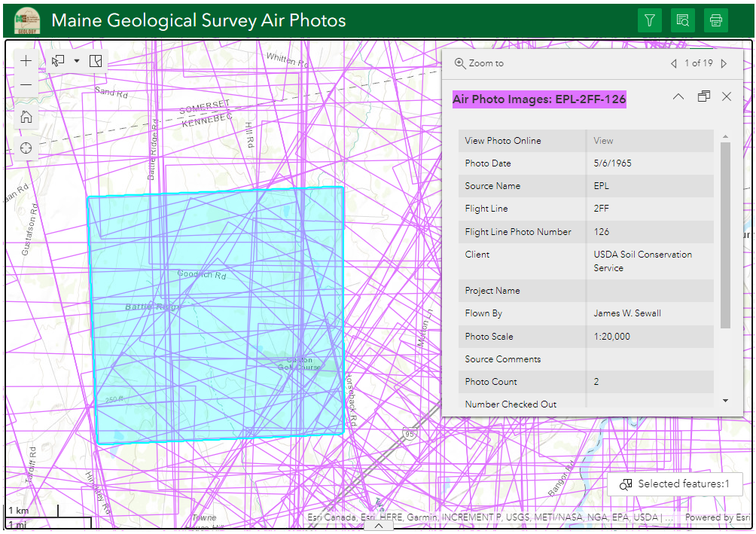Open the Select tool in the green header
The image size is (756, 534).
tap(683, 20)
